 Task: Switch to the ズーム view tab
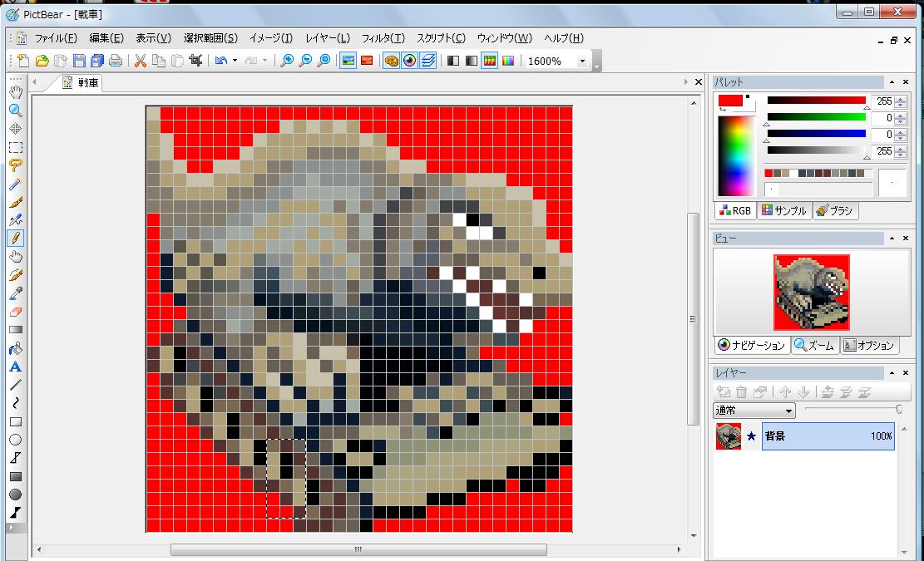coord(814,346)
